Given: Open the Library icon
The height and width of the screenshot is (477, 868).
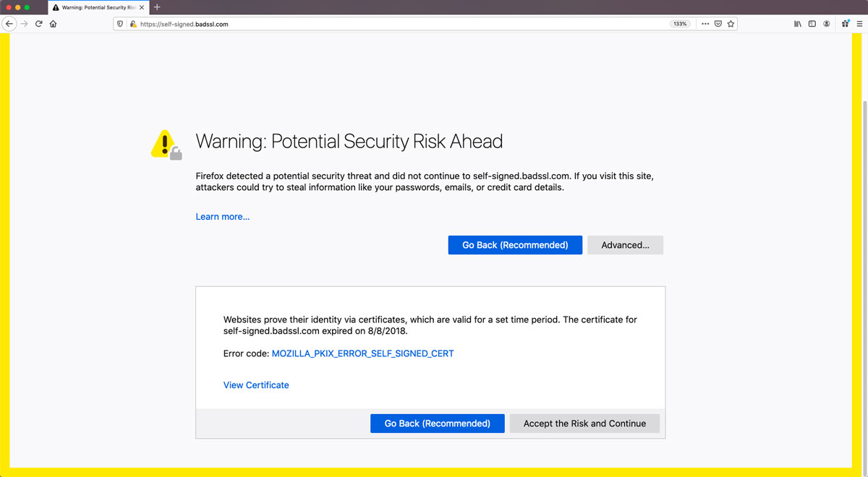Looking at the screenshot, I should pyautogui.click(x=798, y=24).
